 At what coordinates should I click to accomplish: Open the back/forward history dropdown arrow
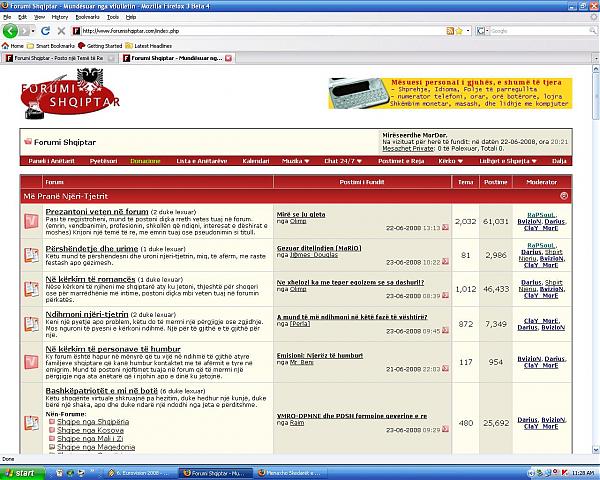33,31
